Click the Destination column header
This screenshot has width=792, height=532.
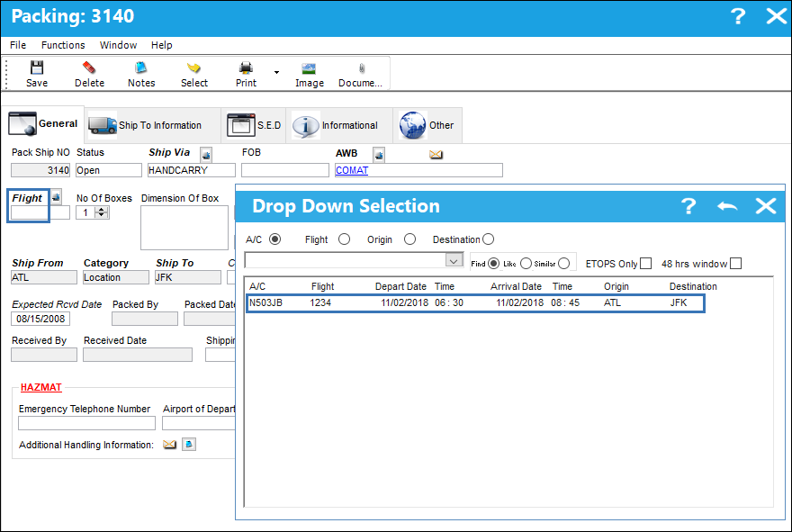[693, 286]
